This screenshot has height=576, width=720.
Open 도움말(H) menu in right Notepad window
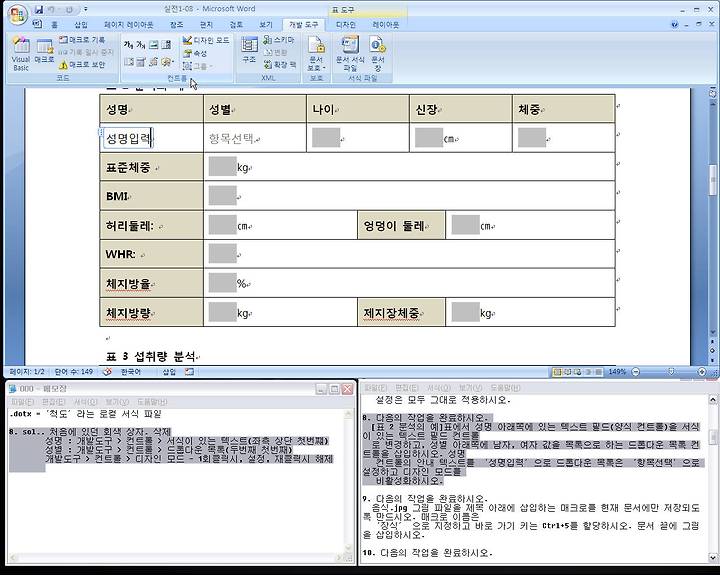(505, 388)
